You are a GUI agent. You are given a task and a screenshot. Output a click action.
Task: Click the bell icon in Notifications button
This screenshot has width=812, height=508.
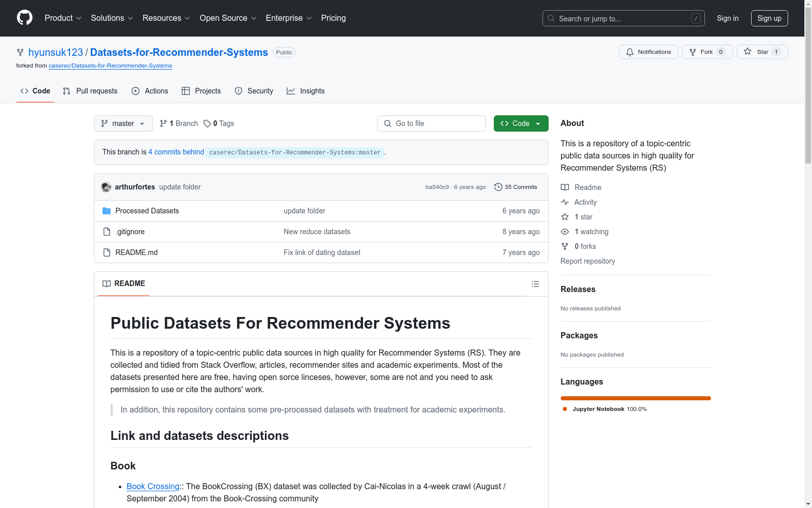[630, 52]
